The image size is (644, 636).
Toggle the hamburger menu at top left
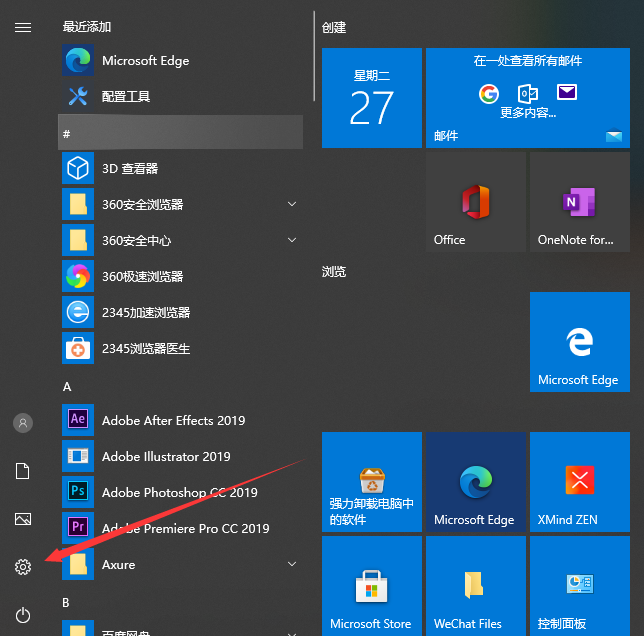23,27
